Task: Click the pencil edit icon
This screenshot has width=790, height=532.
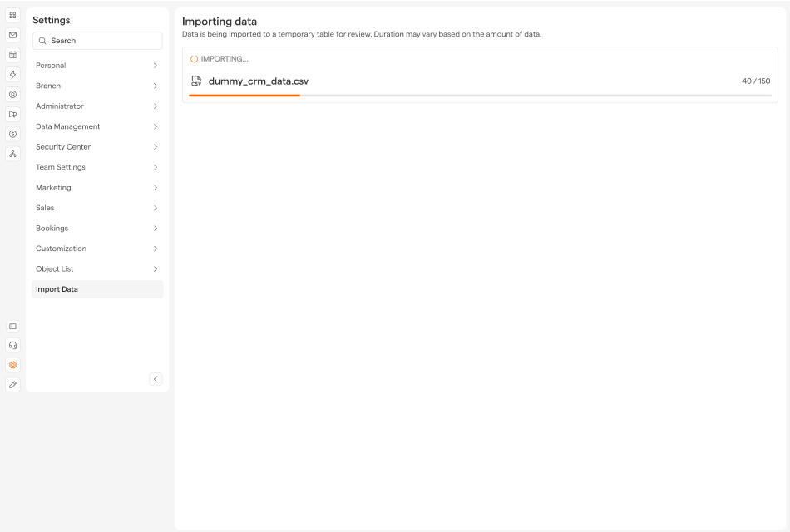Action: (12, 385)
